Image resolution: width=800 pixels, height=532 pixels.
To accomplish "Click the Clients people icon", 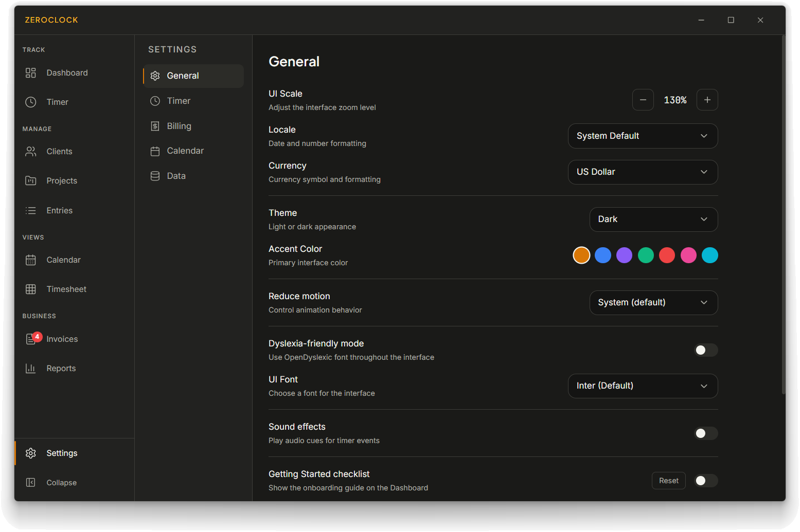I will coord(31,152).
